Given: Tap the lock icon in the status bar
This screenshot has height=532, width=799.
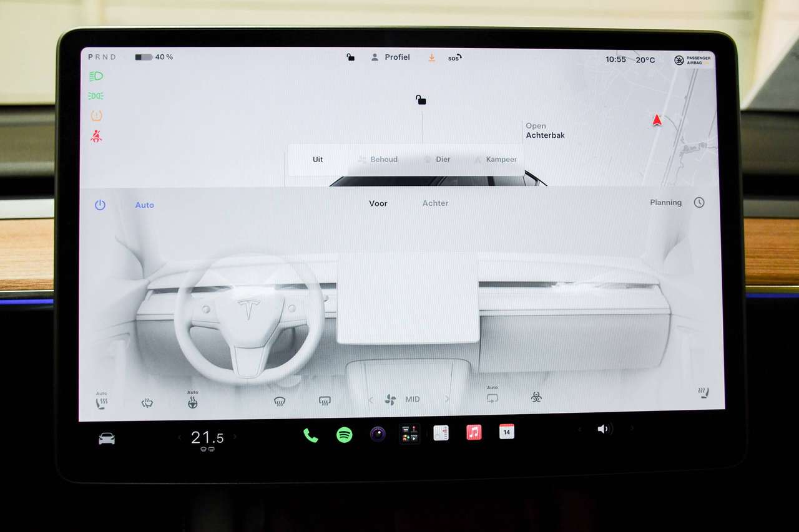Looking at the screenshot, I should click(351, 57).
